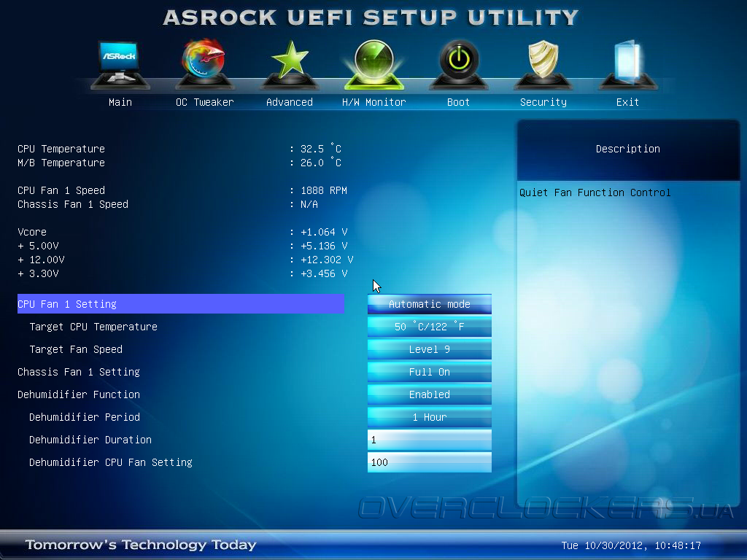
Task: Click the H/W Monitor radar globe icon
Action: 374,65
